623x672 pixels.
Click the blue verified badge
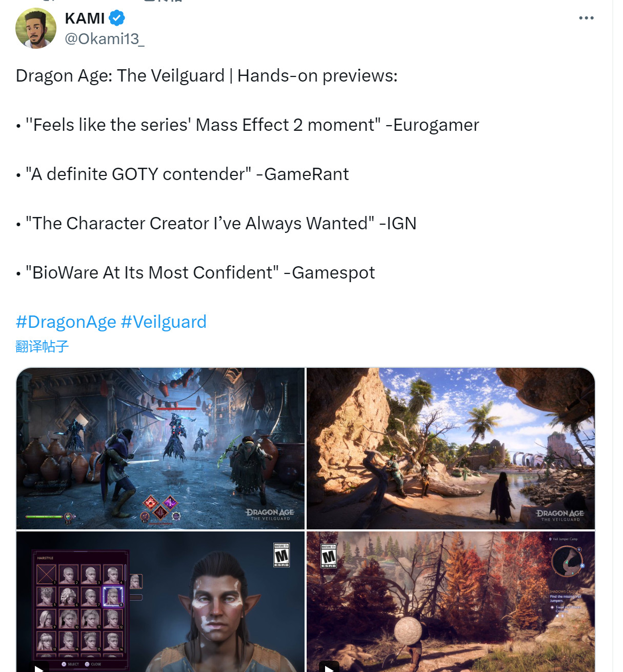pos(117,18)
